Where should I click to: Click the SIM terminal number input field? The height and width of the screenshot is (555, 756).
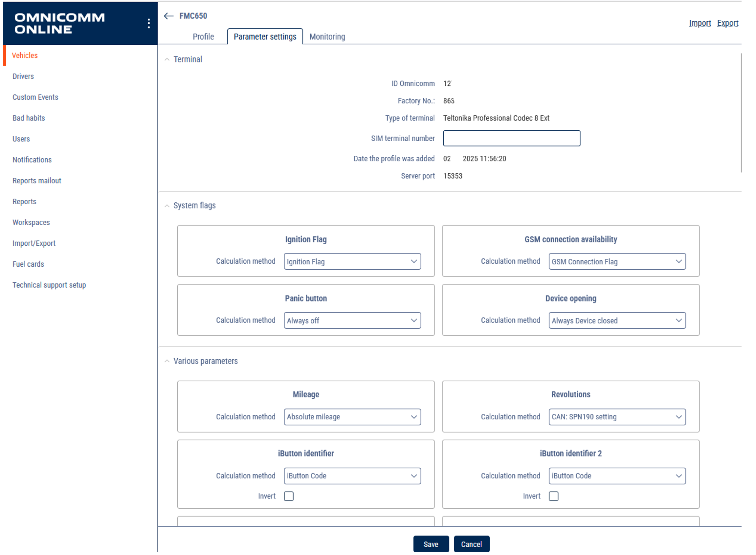point(511,138)
